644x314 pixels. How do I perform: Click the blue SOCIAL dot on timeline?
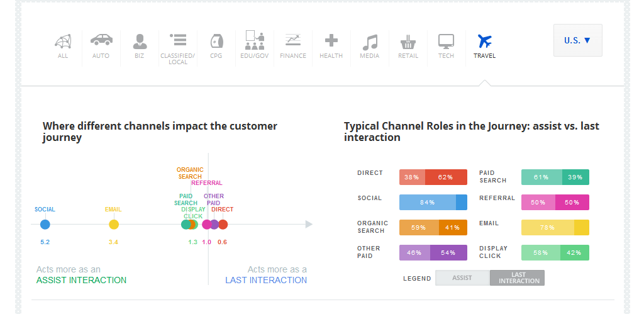pos(45,224)
